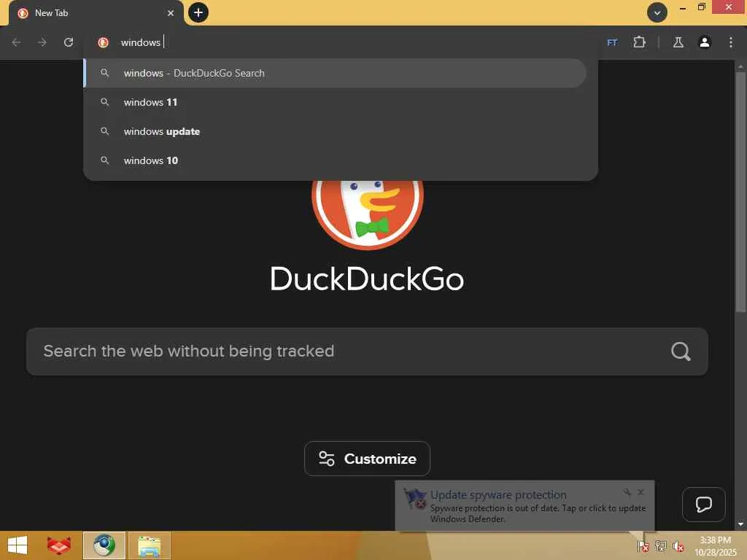The width and height of the screenshot is (747, 560).
Task: Click the magnifier search button in search box
Action: pos(681,351)
